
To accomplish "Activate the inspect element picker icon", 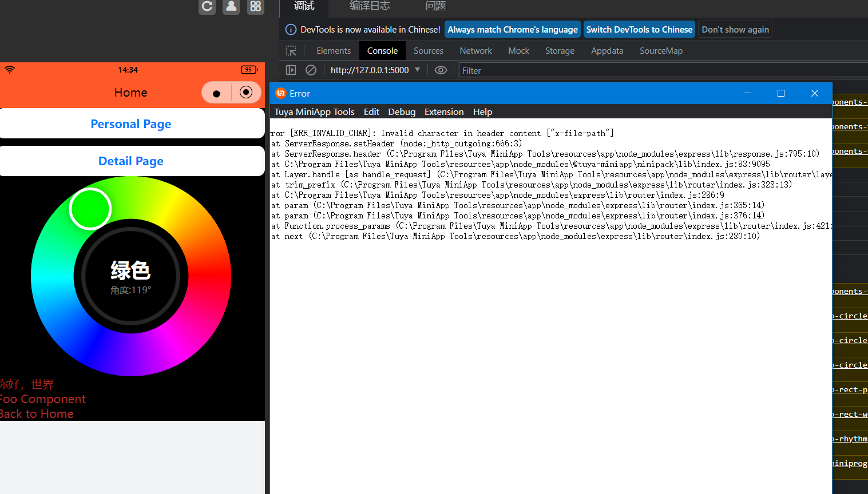I will (291, 51).
